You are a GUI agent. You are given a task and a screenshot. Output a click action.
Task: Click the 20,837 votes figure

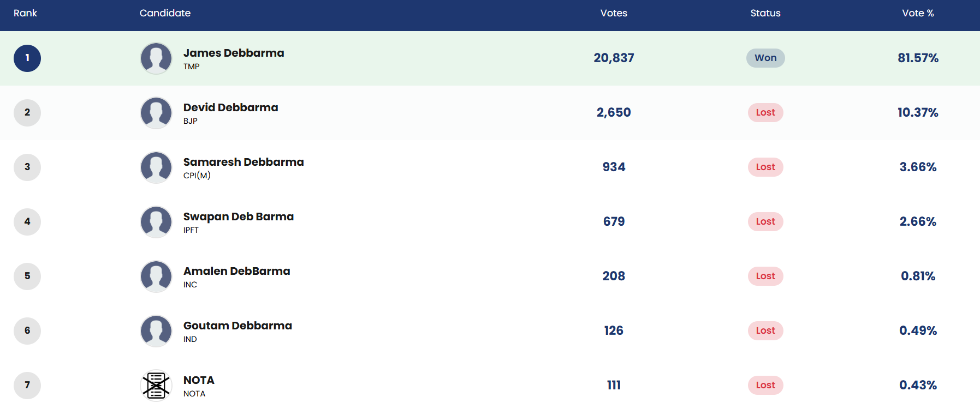pyautogui.click(x=614, y=58)
